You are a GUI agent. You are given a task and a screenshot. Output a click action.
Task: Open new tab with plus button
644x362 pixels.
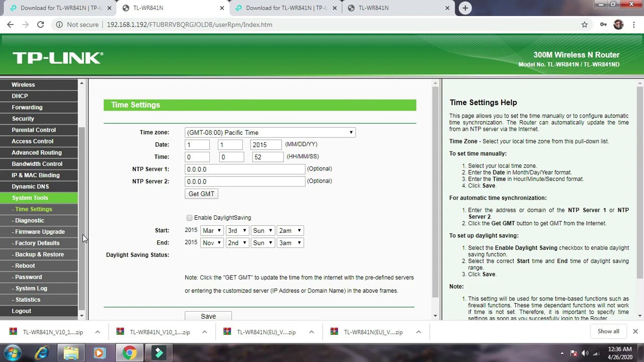[x=465, y=8]
